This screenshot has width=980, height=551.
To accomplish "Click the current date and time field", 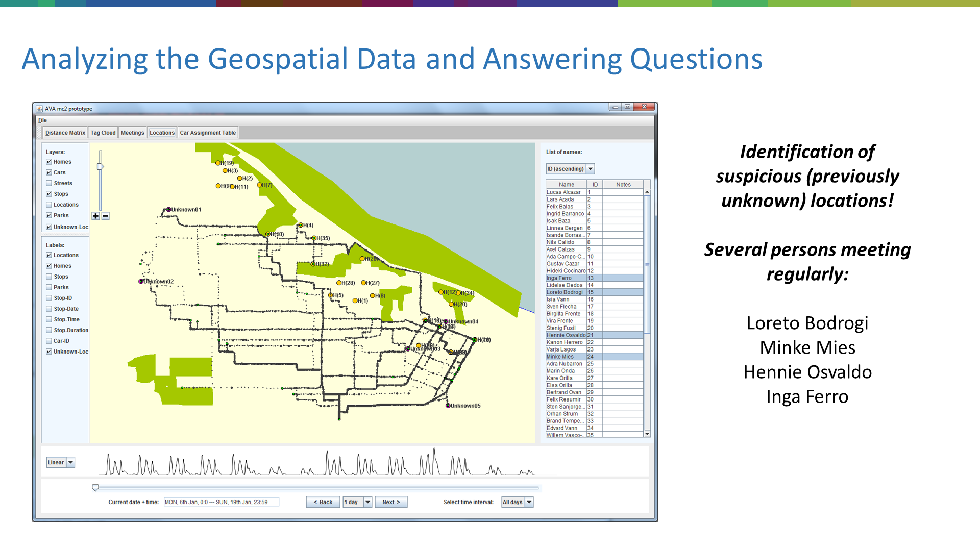I will [x=221, y=503].
